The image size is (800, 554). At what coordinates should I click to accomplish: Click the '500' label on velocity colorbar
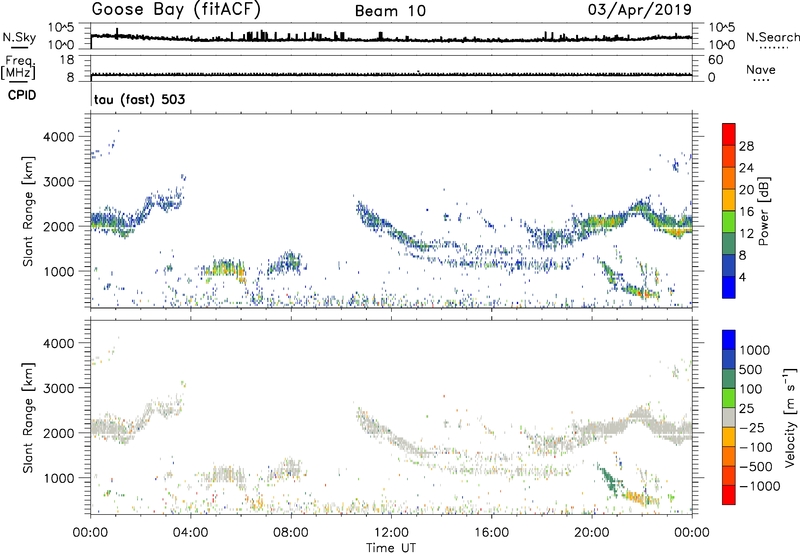pos(751,369)
